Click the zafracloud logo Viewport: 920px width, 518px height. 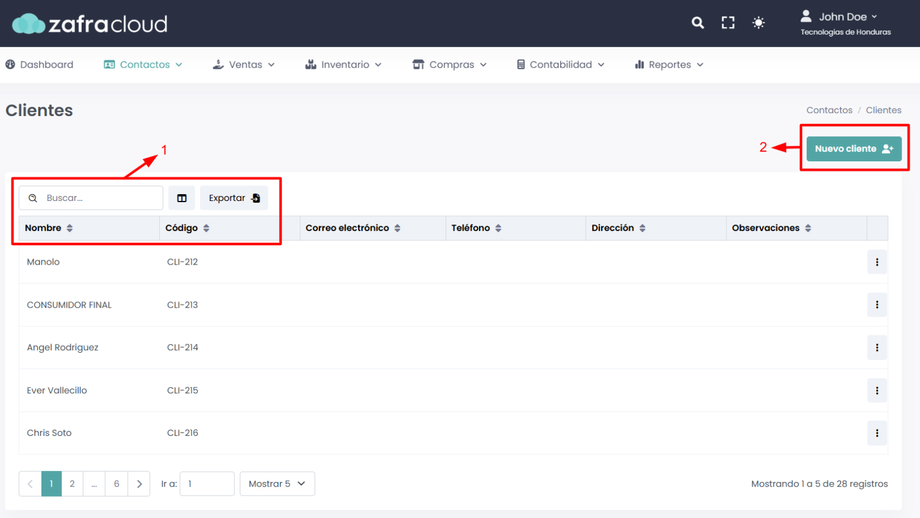point(90,24)
